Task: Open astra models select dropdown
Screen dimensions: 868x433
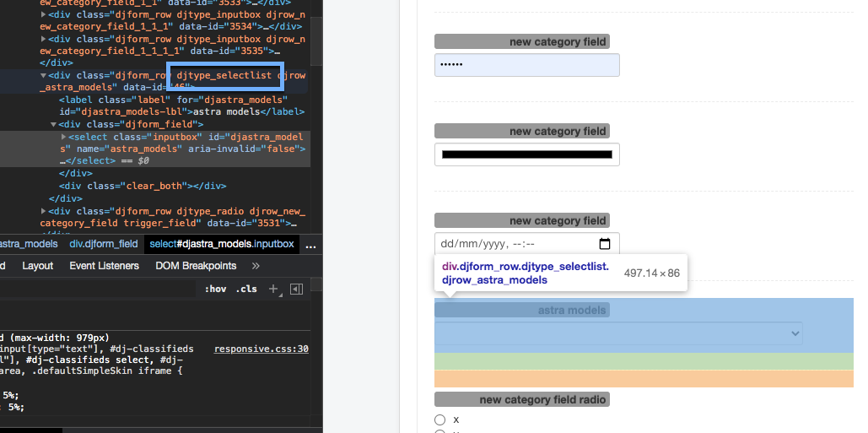Action: tap(618, 333)
